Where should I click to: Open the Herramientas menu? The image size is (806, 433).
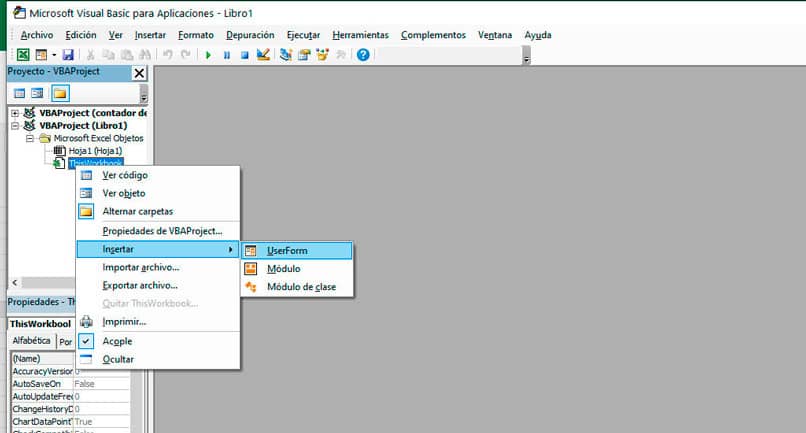tap(360, 35)
